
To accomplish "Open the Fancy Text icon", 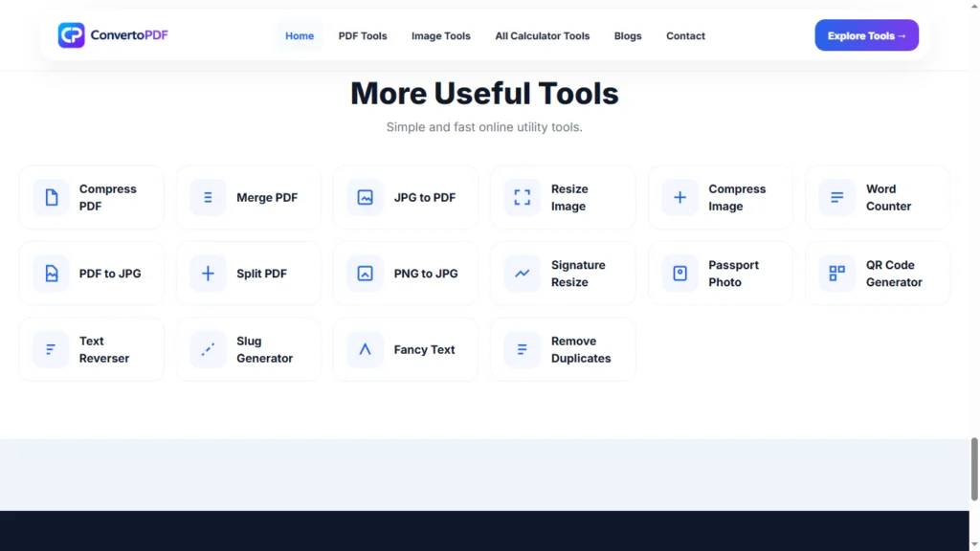I will 365,350.
